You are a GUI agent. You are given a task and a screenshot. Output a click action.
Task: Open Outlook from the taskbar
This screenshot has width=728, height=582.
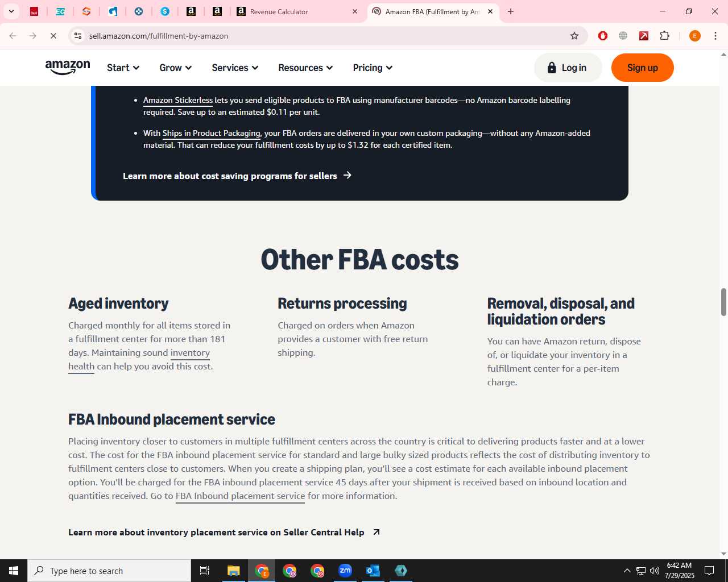[x=373, y=571]
